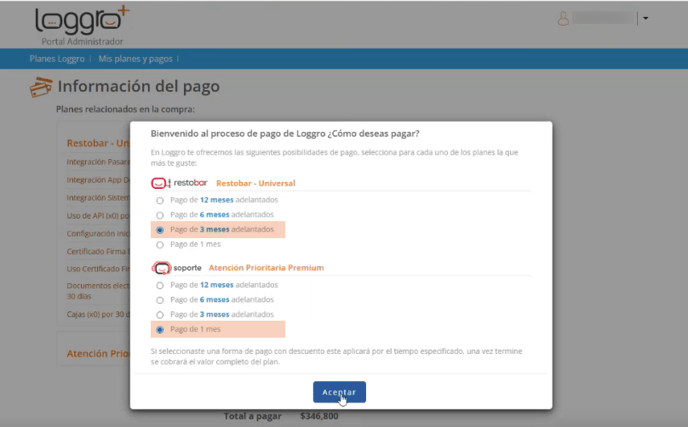The height and width of the screenshot is (427, 688).
Task: Click the Información del pago page title
Action: click(139, 87)
